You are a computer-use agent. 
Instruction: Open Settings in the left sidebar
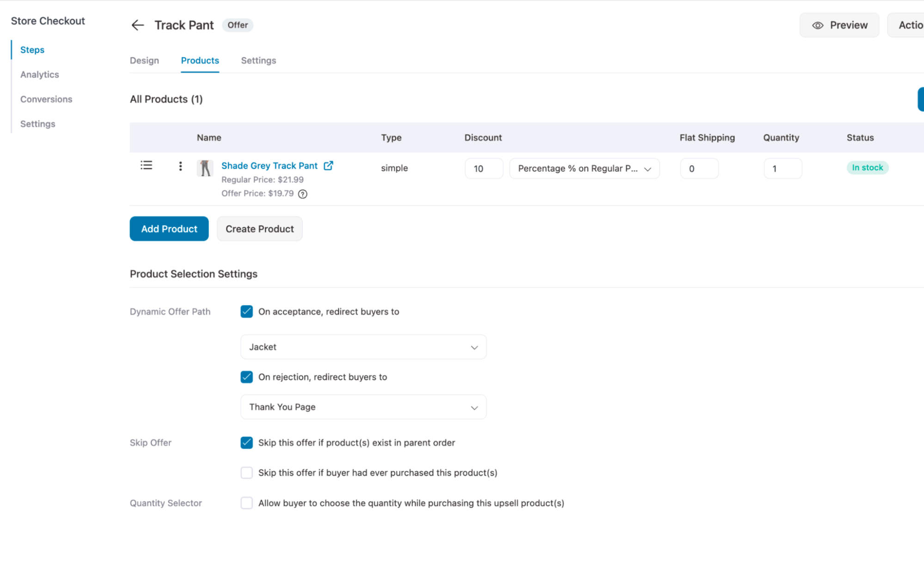pos(38,124)
